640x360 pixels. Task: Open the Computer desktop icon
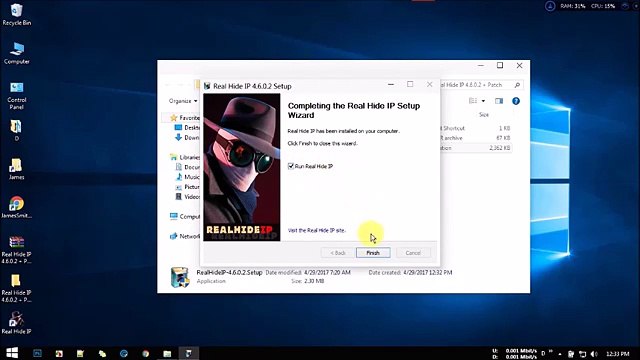16,53
